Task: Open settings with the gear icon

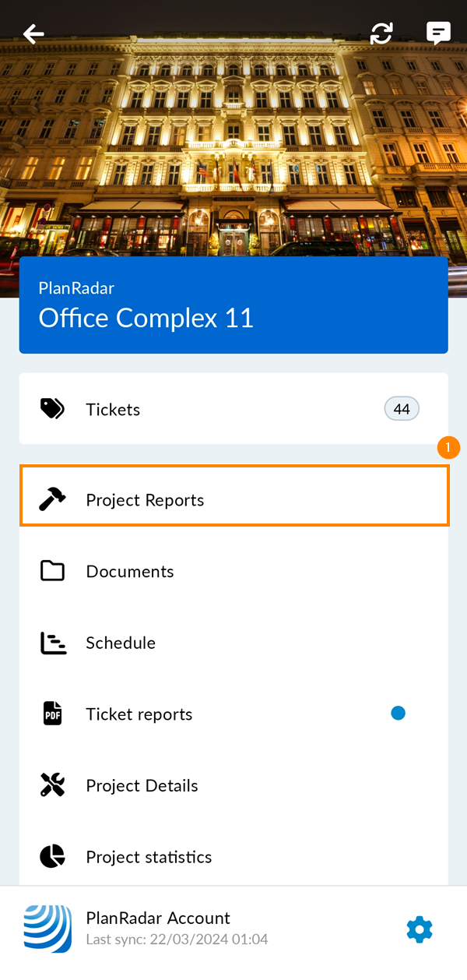Action: 420,929
